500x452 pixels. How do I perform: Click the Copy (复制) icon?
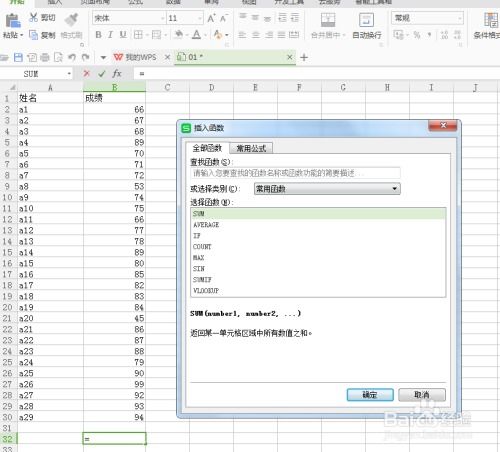point(33,35)
